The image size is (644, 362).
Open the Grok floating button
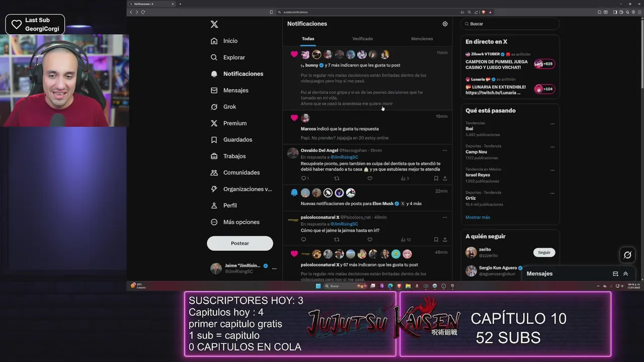(627, 255)
